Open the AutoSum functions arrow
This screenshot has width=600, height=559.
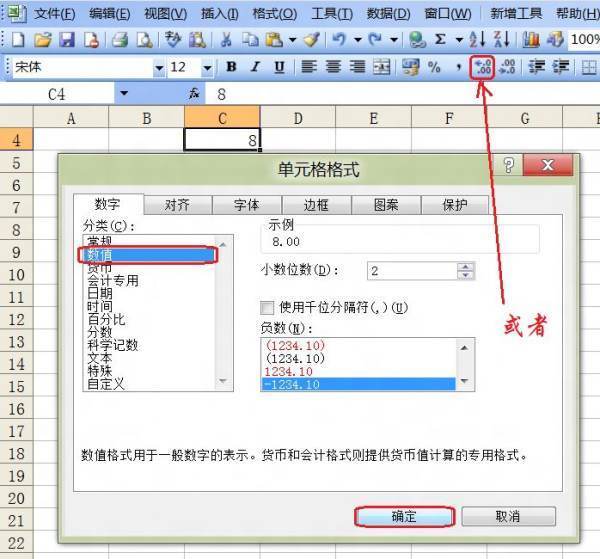[459, 39]
